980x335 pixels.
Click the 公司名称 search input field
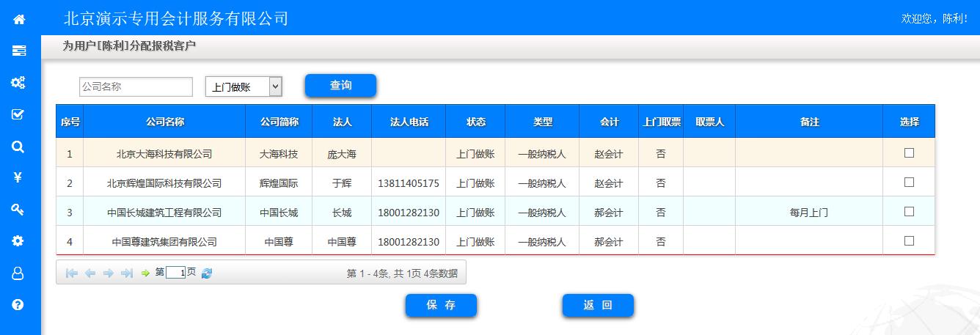pos(136,86)
